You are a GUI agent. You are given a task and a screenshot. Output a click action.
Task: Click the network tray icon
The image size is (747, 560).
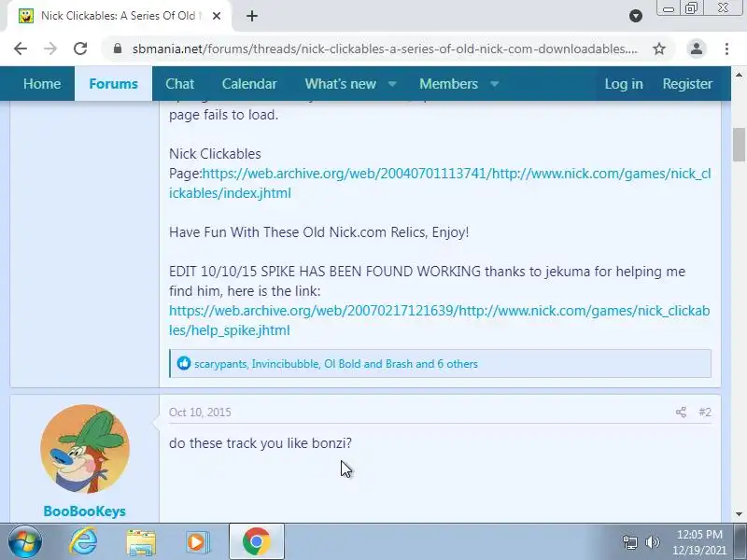[x=629, y=542]
